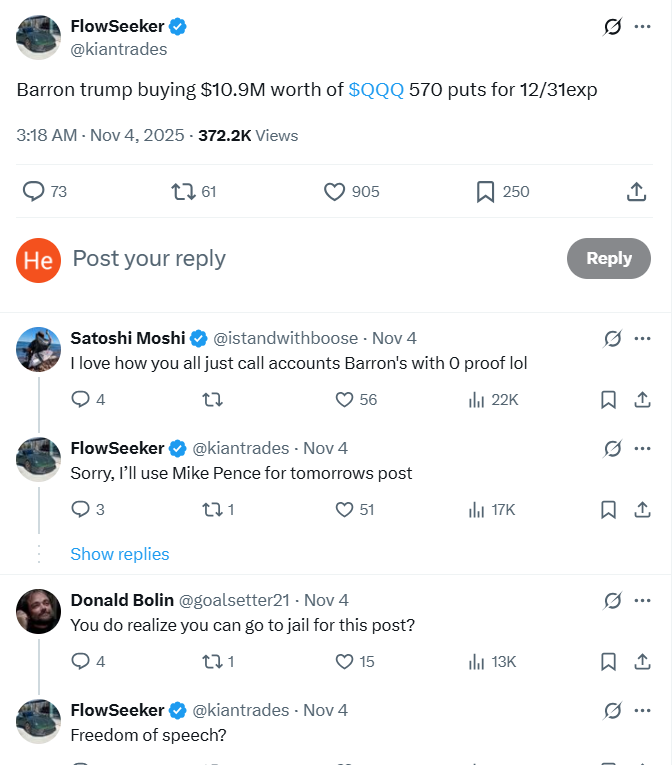The image size is (672, 765).
Task: Repost Donald Bolin's jail comment
Action: pyautogui.click(x=210, y=661)
